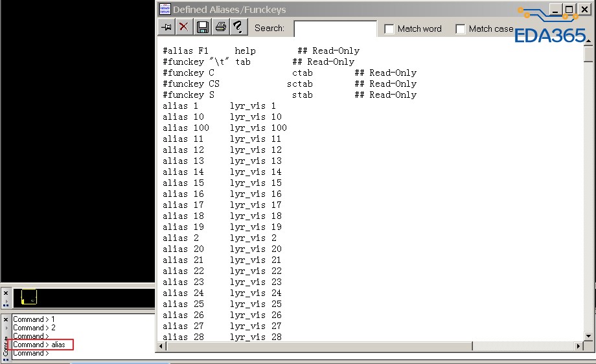Select the 'alias 22 lyr_vis 22' line
This screenshot has height=364, width=596.
[x=222, y=271]
